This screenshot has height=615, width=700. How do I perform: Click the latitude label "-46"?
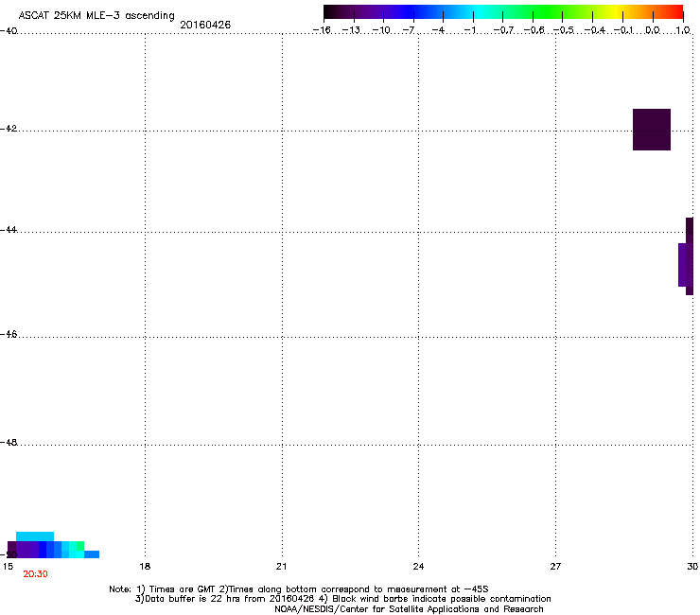pos(9,334)
